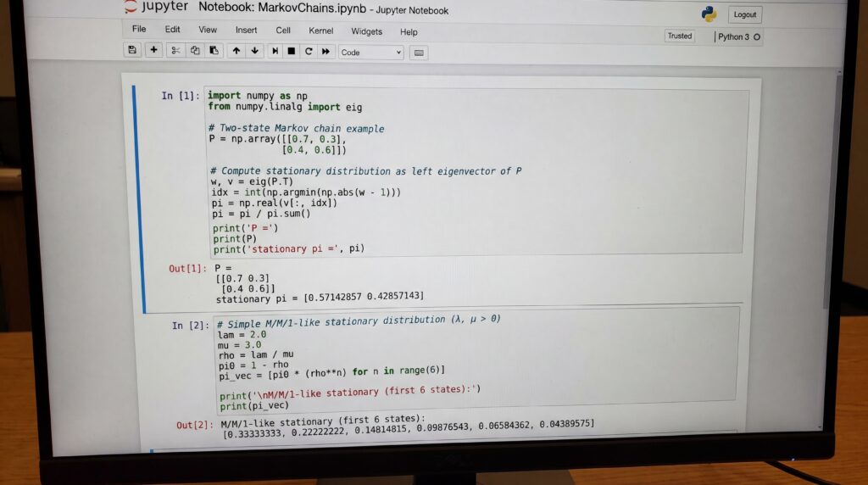Click the Out[1]: prompt label
The width and height of the screenshot is (868, 485).
187,269
